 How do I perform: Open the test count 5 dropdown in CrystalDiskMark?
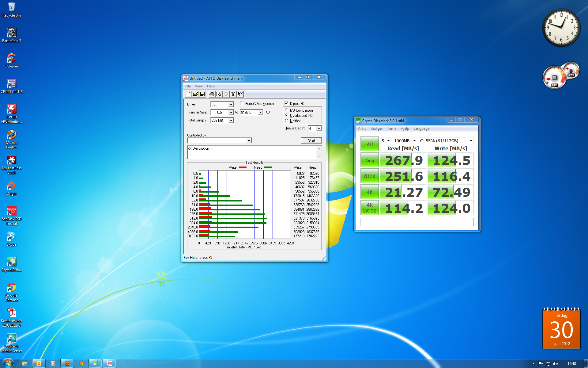pos(388,141)
